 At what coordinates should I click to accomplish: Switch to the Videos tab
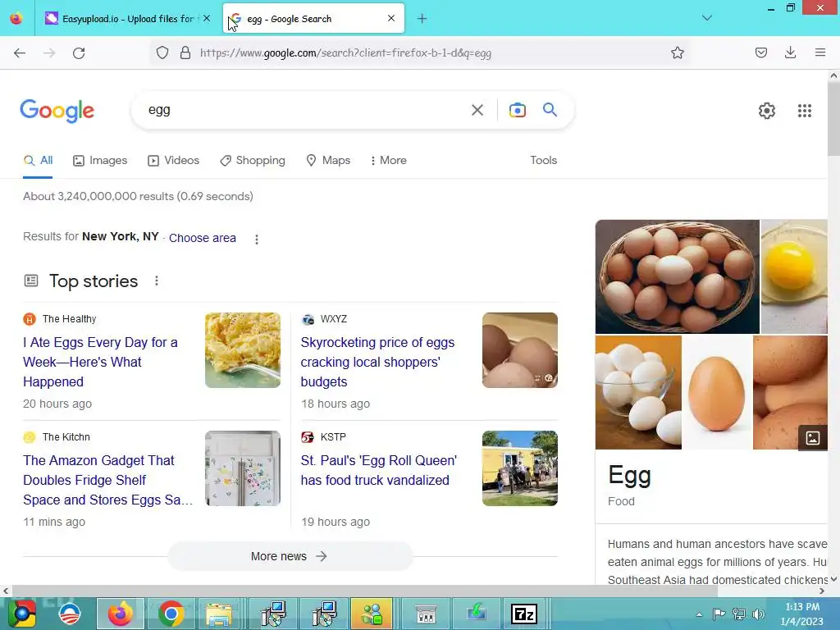174,160
